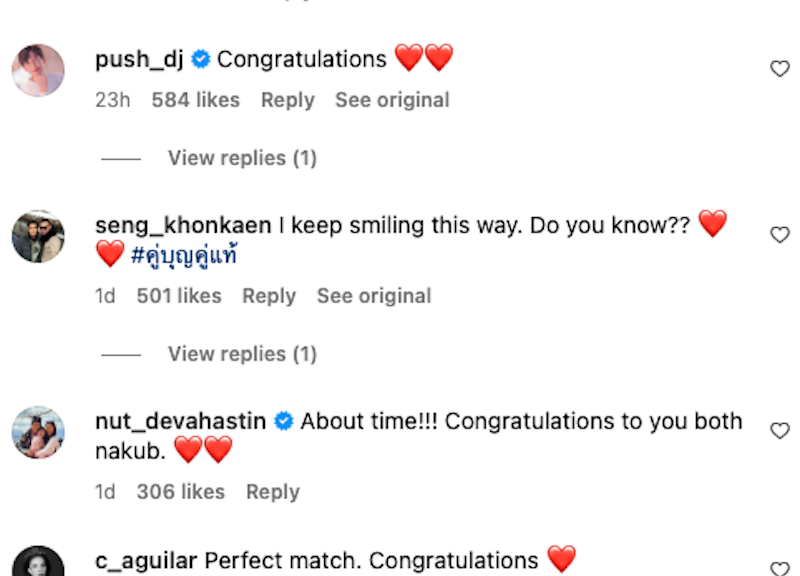The image size is (800, 576).
Task: Click verified badge next to nut_devahastin
Action: coord(284,421)
